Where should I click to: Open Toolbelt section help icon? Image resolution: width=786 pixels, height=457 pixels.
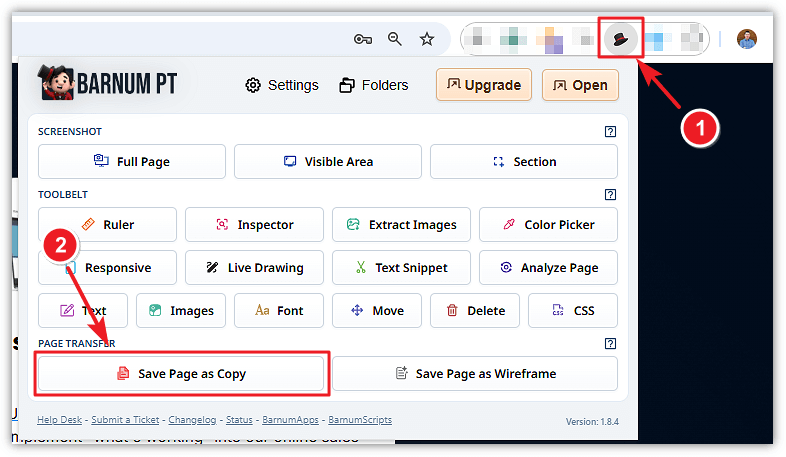click(x=610, y=194)
